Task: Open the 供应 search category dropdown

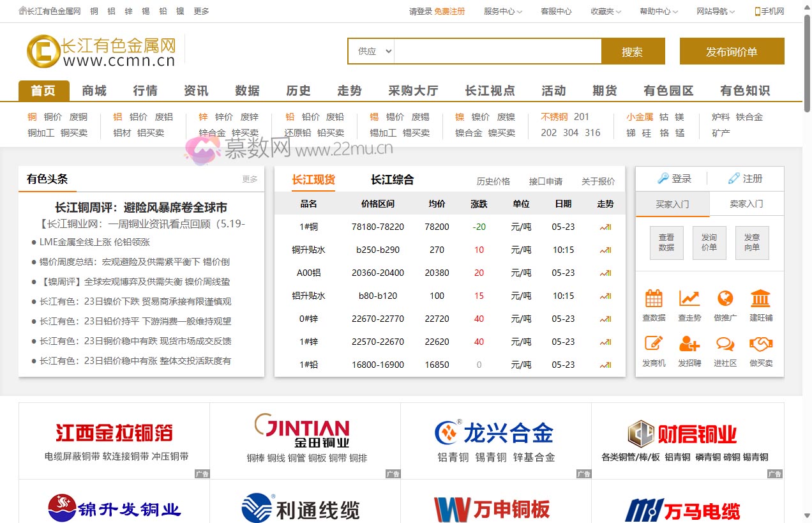Action: [x=371, y=51]
